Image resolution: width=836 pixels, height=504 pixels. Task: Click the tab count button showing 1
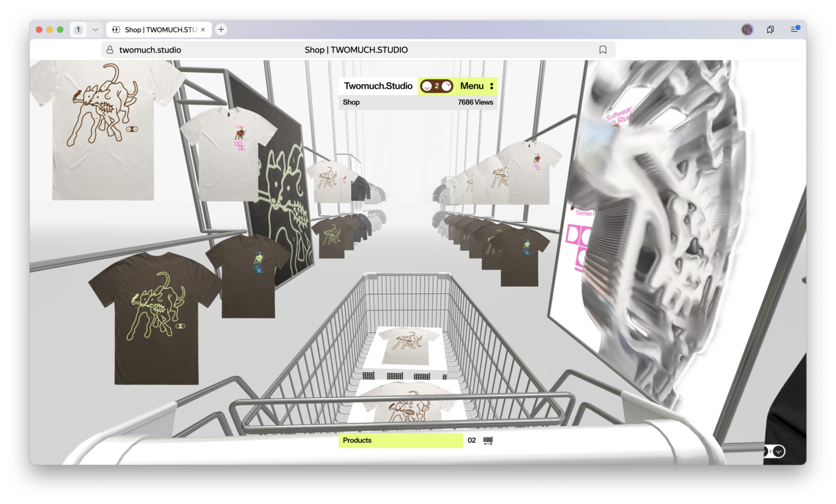78,30
